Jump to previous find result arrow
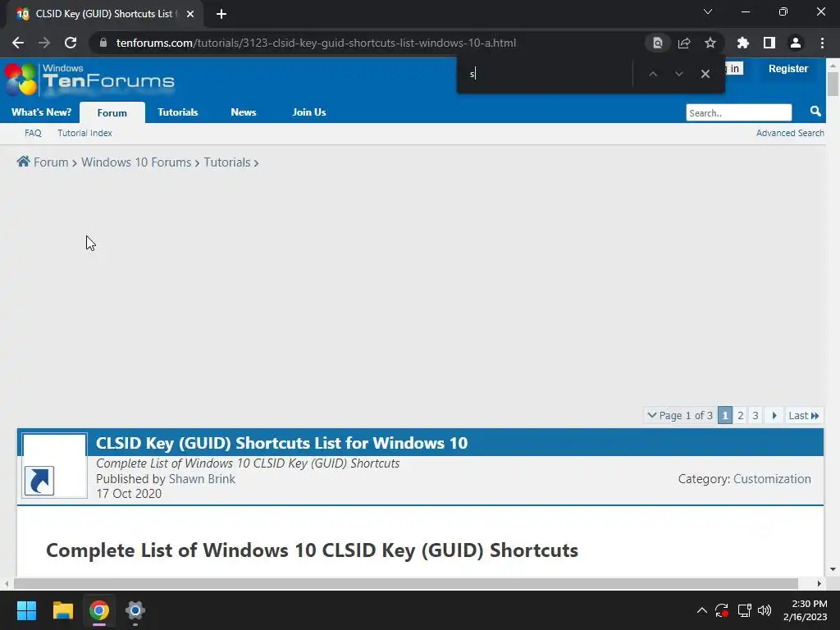The image size is (840, 630). pos(652,74)
